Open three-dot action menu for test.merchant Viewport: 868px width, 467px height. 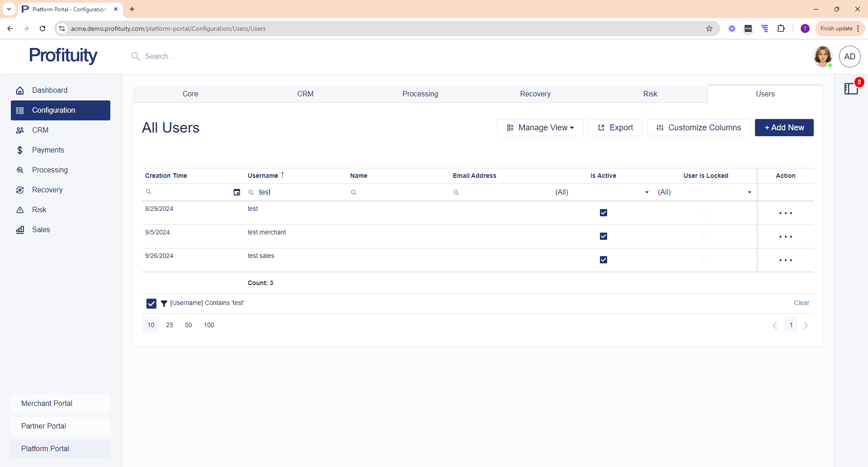(x=785, y=237)
